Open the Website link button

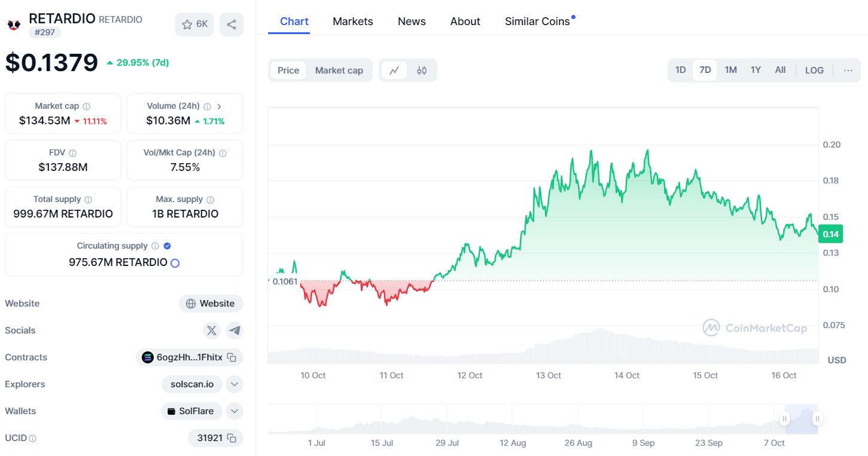tap(211, 304)
